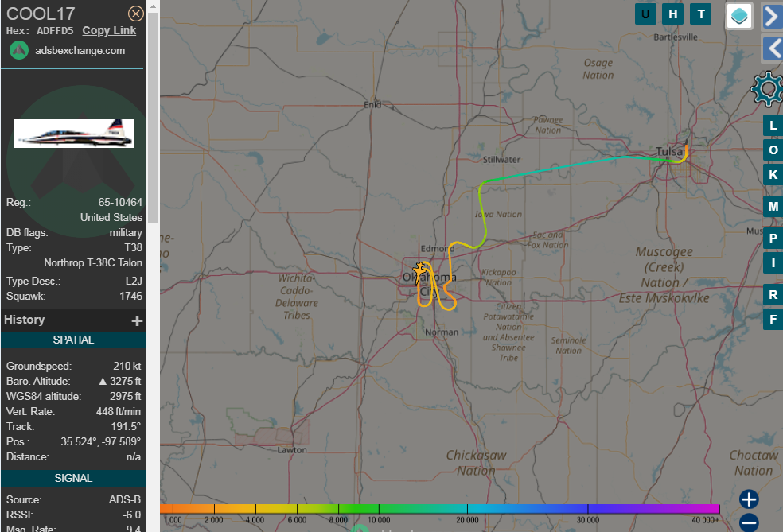Click the hex code ADFFD5

(x=55, y=31)
